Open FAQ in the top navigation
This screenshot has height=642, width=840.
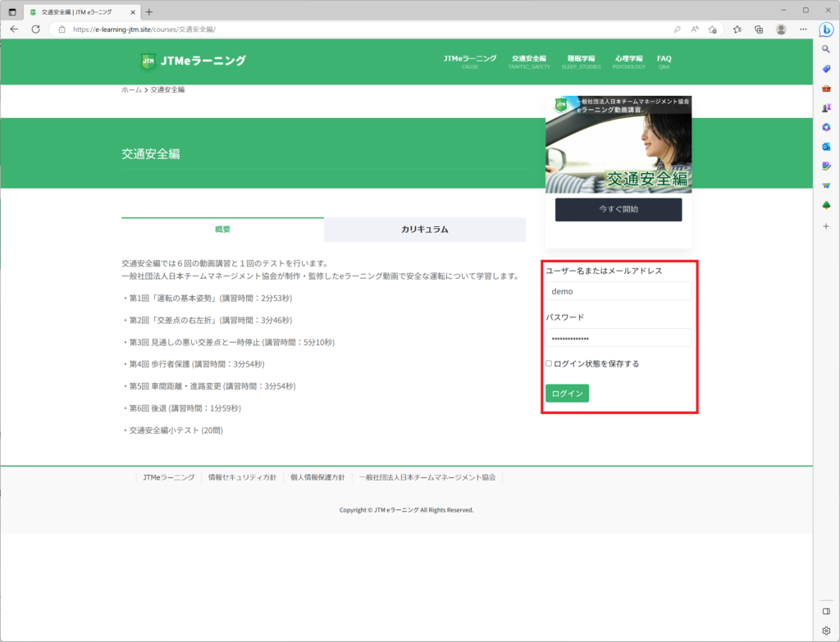point(664,59)
